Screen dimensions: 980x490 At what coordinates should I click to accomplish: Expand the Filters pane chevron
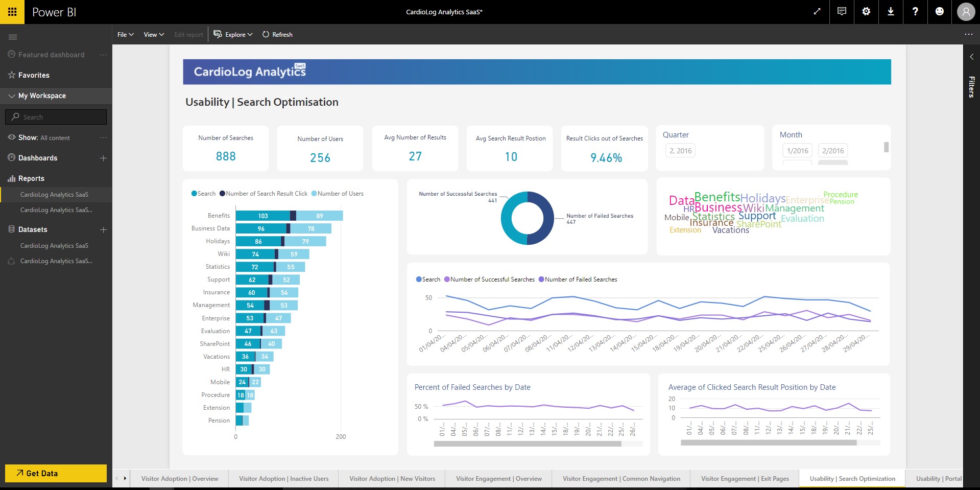tap(971, 57)
